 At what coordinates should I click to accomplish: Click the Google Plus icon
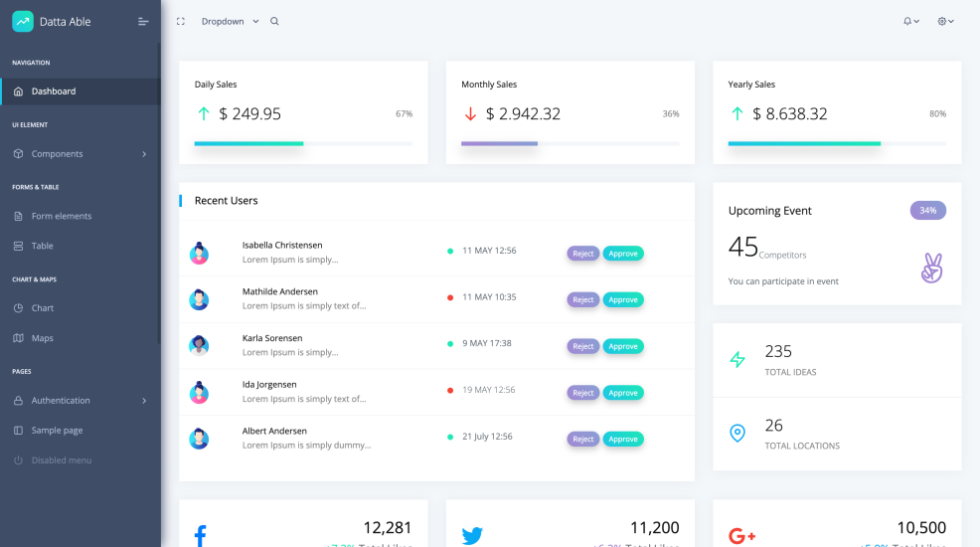pyautogui.click(x=741, y=536)
